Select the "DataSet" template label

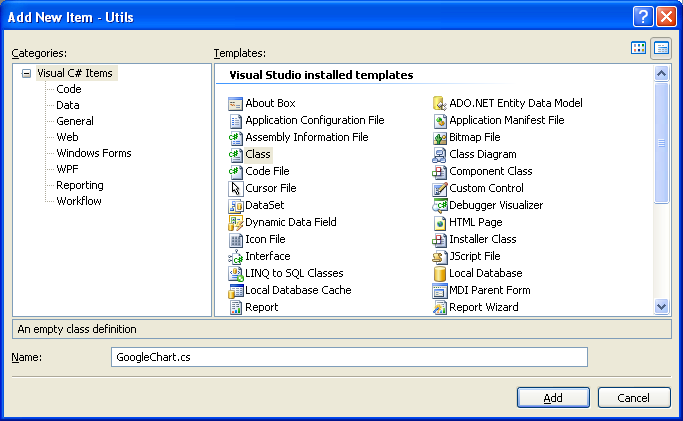coord(264,205)
